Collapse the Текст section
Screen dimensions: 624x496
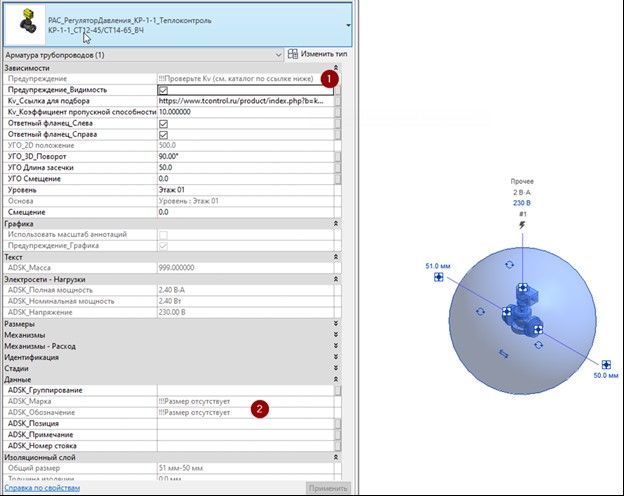click(x=336, y=257)
